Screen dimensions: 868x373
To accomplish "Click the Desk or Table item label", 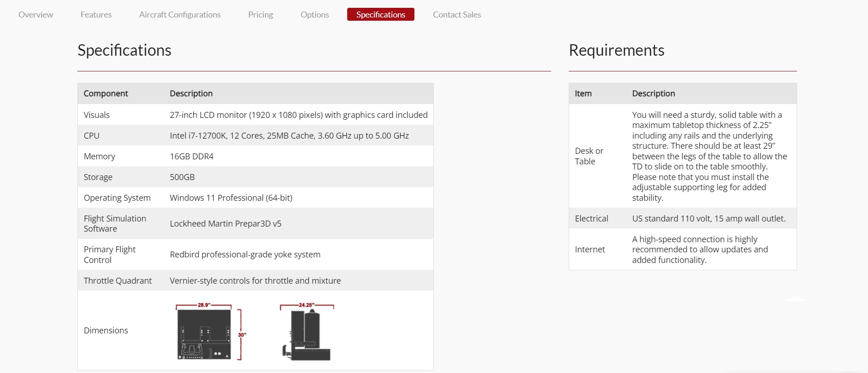I will pos(589,156).
